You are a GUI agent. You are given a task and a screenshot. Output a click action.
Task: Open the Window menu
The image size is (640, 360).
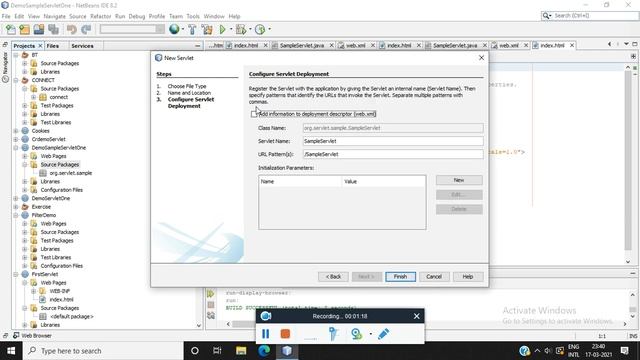(x=214, y=16)
